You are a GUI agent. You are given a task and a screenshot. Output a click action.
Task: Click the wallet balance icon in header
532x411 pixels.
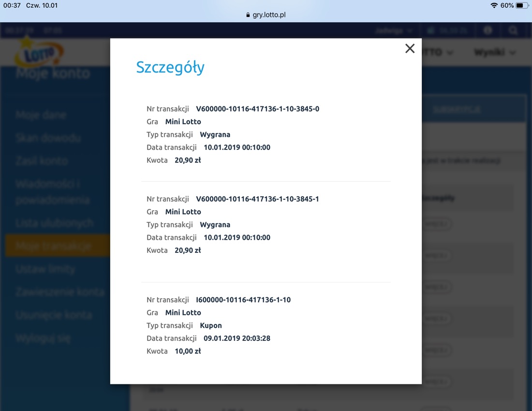pyautogui.click(x=431, y=30)
